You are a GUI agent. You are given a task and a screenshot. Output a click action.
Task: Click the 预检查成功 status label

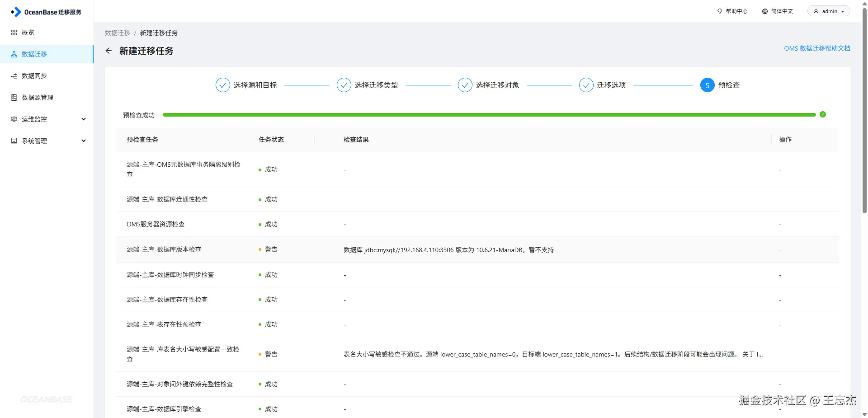pyautogui.click(x=139, y=115)
